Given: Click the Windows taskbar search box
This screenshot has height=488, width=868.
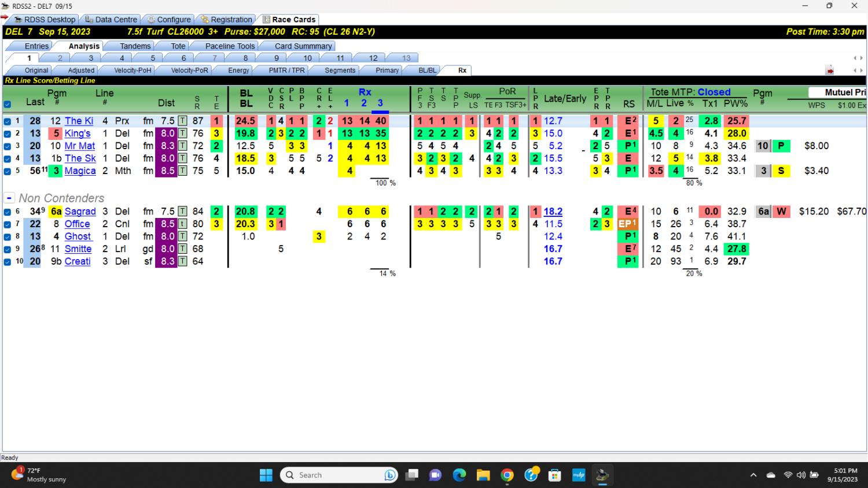Looking at the screenshot, I should coord(339,475).
